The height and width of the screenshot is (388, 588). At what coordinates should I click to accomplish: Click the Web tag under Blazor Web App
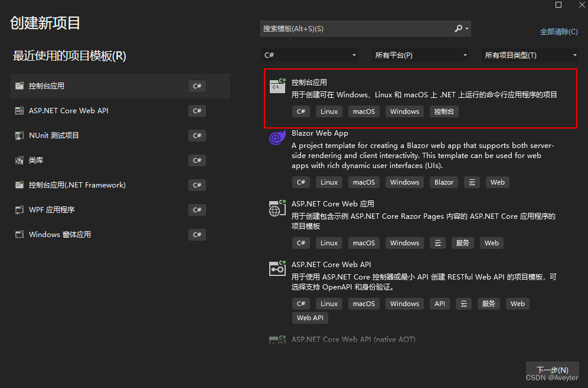(x=498, y=182)
